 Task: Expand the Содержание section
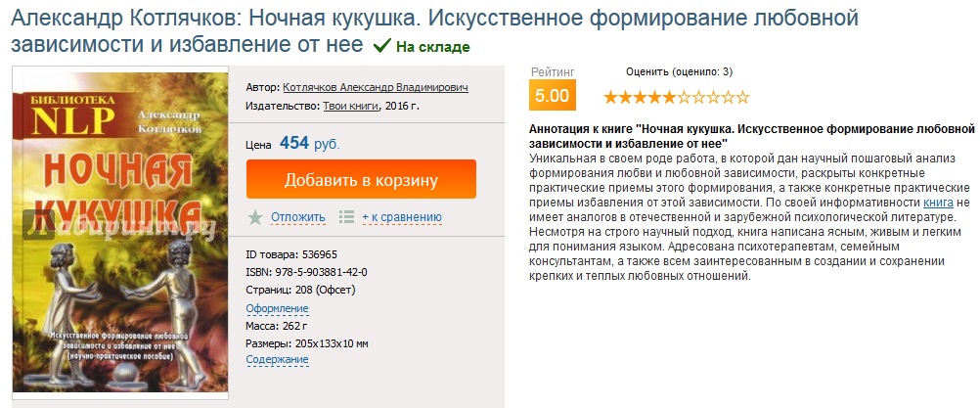[277, 359]
